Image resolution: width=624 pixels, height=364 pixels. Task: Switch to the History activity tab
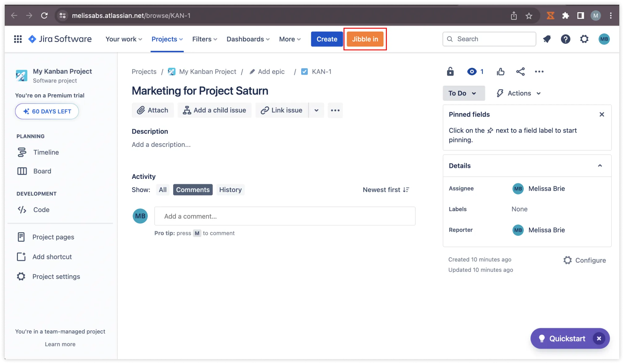coord(230,190)
